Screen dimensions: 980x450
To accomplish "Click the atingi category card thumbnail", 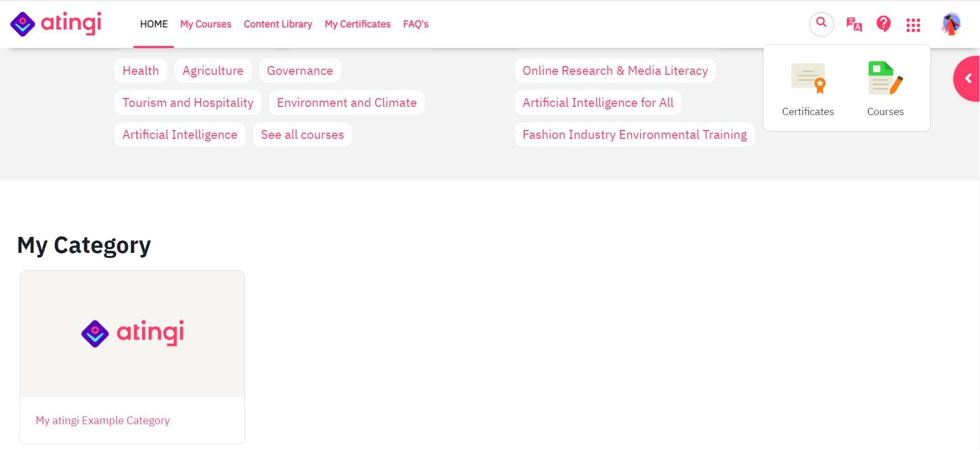I will tap(132, 334).
